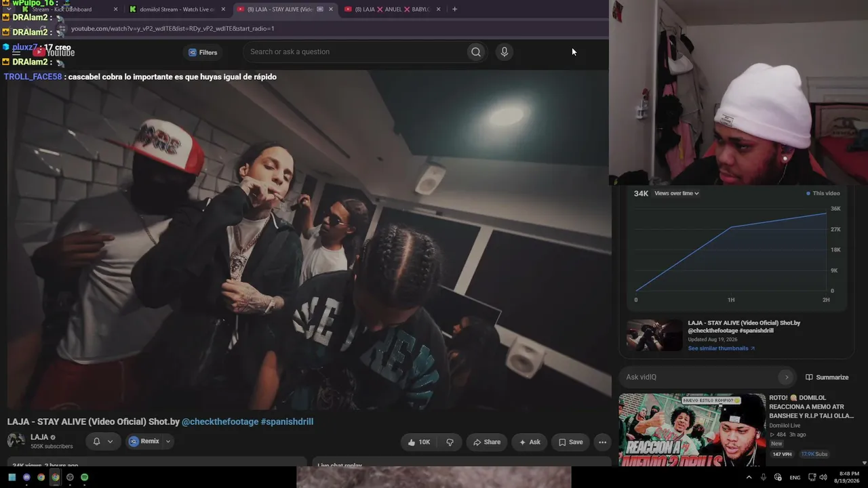
Task: Close the LAJA - STAY ALIVE tab
Action: tap(331, 9)
